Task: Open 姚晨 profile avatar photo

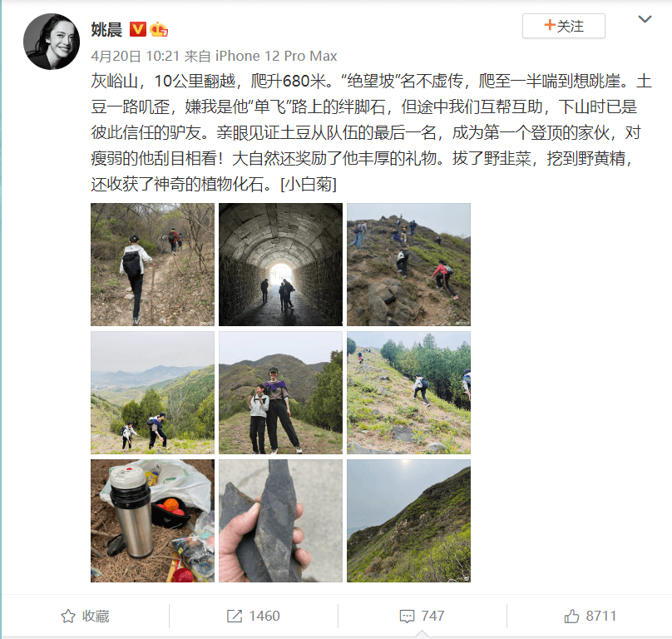Action: pyautogui.click(x=52, y=41)
